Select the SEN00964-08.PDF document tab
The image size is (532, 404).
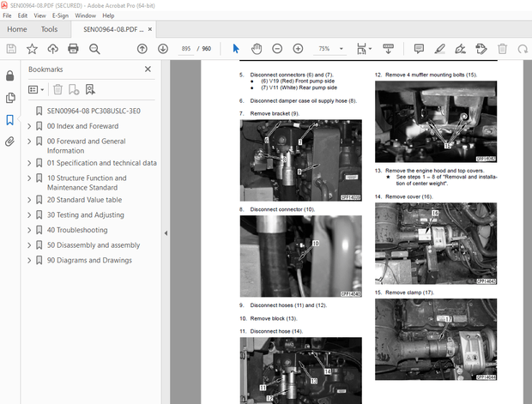point(113,29)
